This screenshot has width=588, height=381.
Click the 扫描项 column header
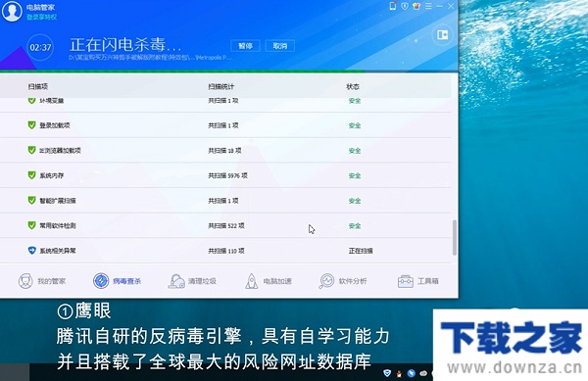tap(38, 86)
